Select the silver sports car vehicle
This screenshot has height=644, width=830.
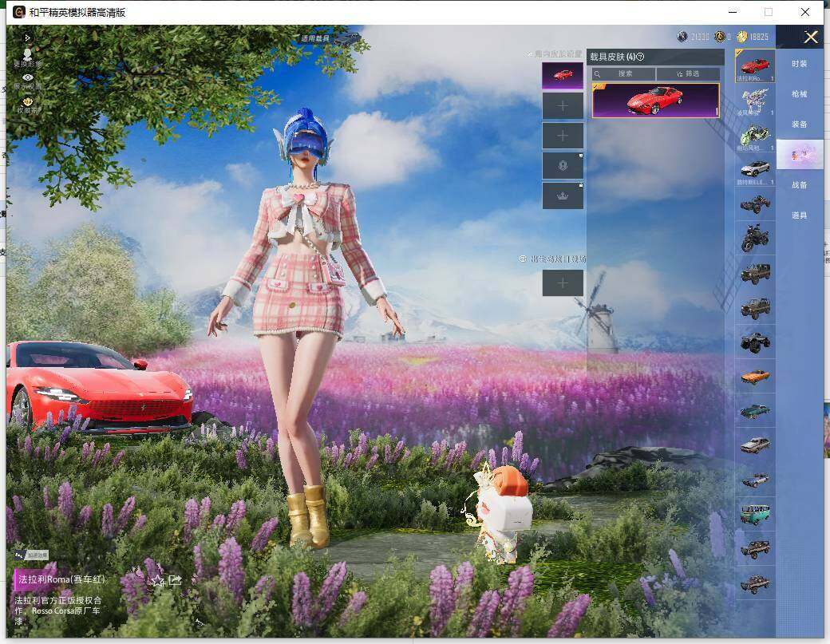click(755, 170)
